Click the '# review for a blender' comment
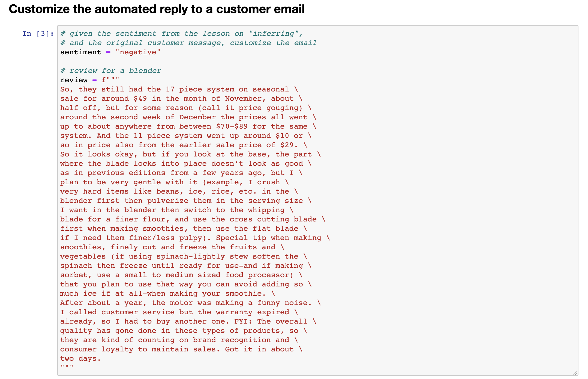588x379 pixels. (x=111, y=71)
